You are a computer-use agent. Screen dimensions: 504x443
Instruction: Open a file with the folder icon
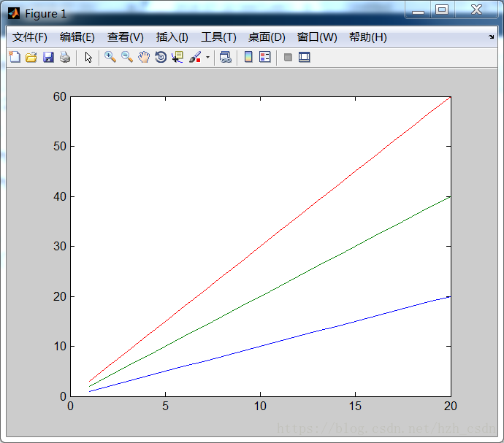click(x=31, y=57)
